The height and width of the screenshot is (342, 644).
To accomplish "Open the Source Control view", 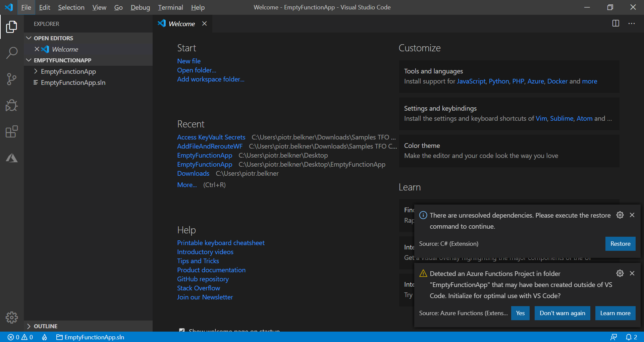I will (12, 79).
